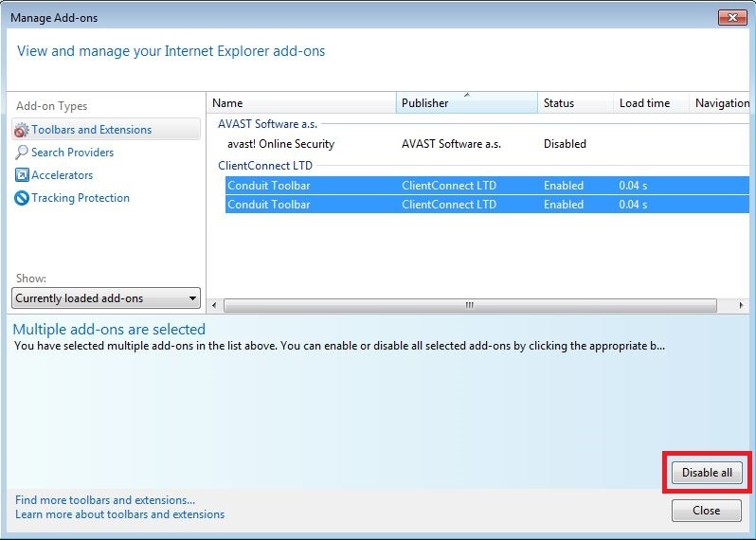Click AVAST Software a.s. publisher cell
Viewport: 756px width, 540px height.
point(451,144)
